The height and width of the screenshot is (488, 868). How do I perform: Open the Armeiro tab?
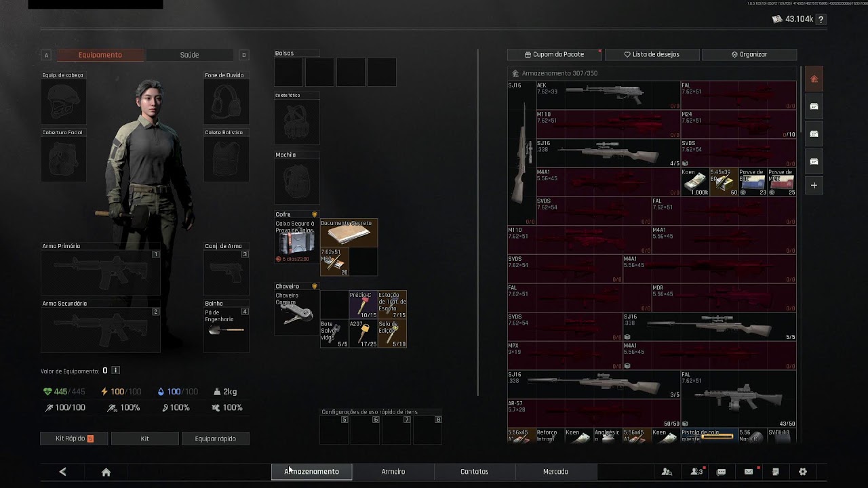click(x=393, y=472)
